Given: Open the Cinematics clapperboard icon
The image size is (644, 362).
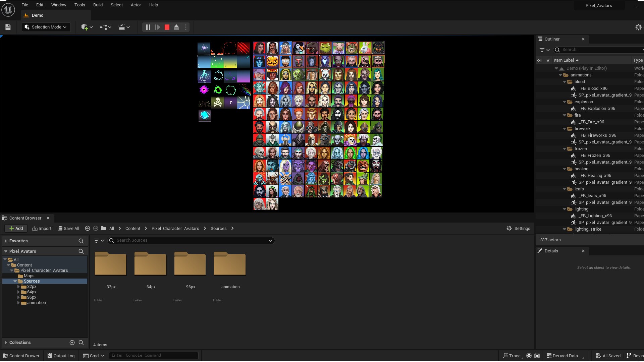Looking at the screenshot, I should coord(123,27).
